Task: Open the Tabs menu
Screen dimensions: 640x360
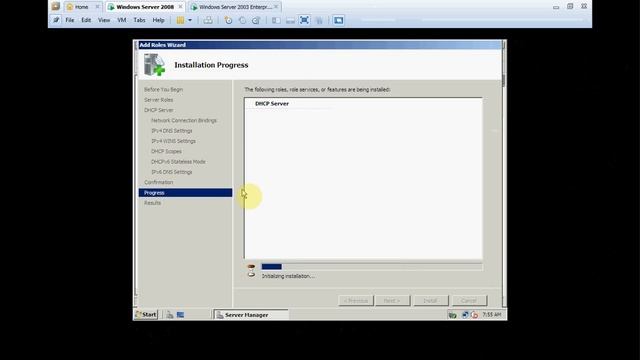Action: pyautogui.click(x=139, y=20)
